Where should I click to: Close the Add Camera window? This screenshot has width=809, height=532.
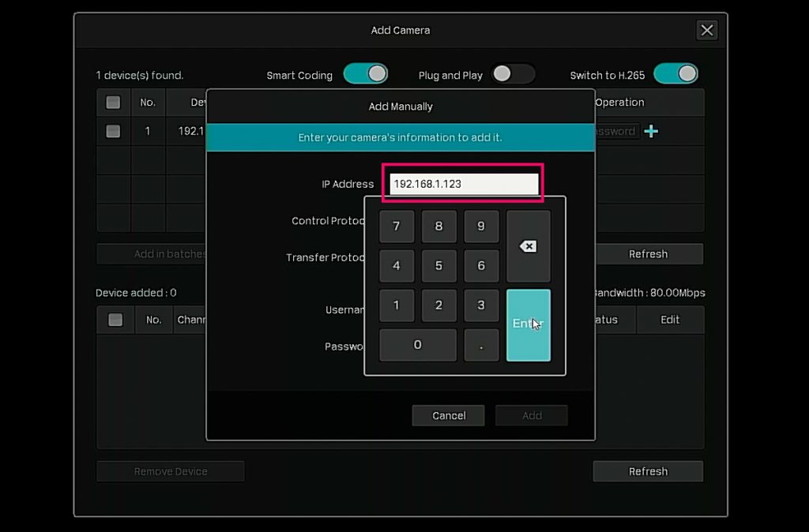[706, 31]
